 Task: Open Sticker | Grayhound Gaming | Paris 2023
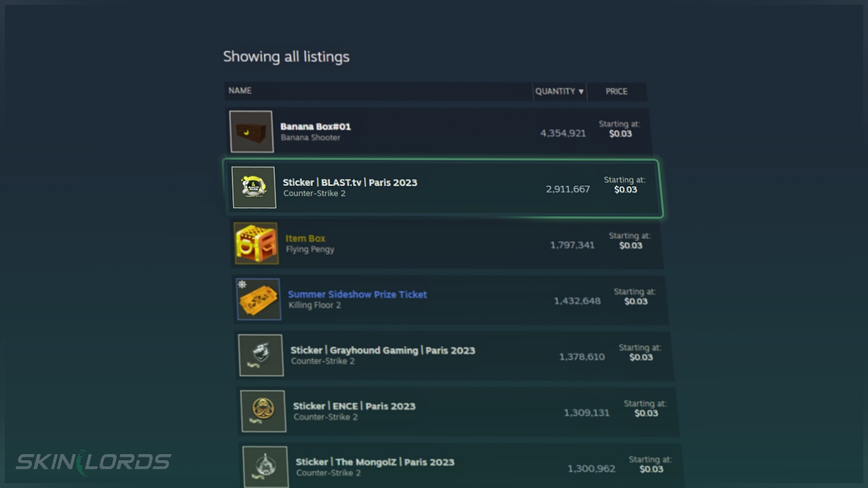(x=382, y=350)
